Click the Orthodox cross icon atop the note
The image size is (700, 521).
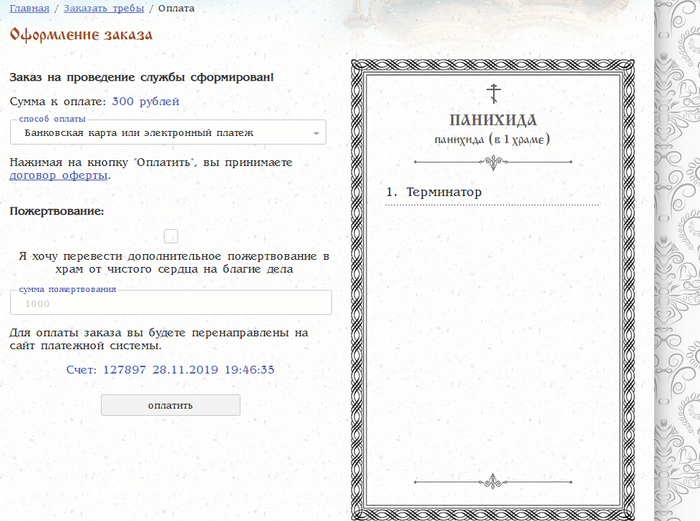[x=492, y=94]
